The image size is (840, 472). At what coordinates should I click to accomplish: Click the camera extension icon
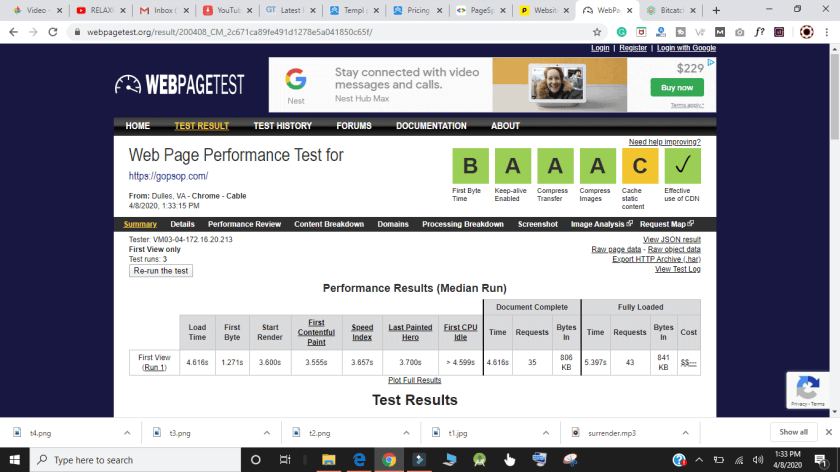coord(739,32)
